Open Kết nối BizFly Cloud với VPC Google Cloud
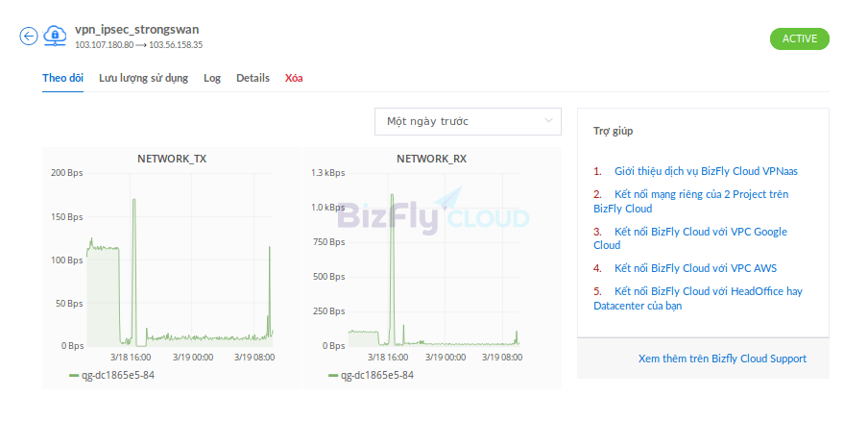 point(690,238)
